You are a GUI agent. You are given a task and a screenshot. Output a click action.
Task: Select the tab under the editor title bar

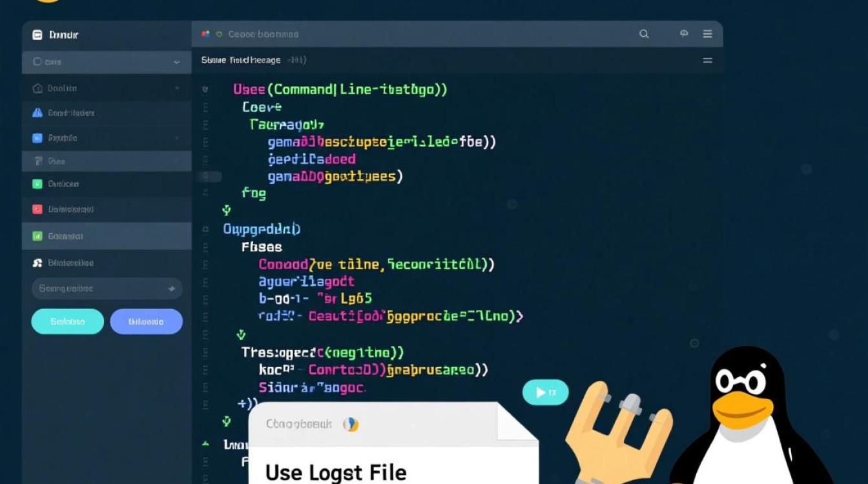[x=253, y=60]
